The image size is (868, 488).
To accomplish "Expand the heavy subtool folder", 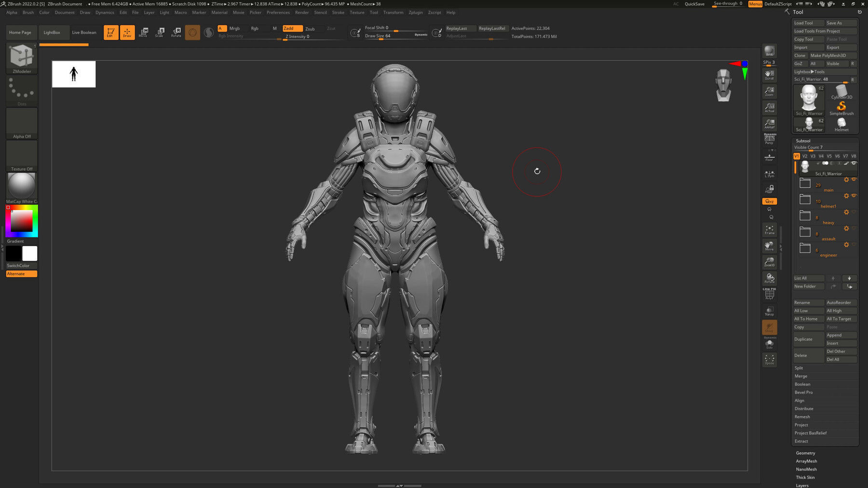I will (805, 215).
